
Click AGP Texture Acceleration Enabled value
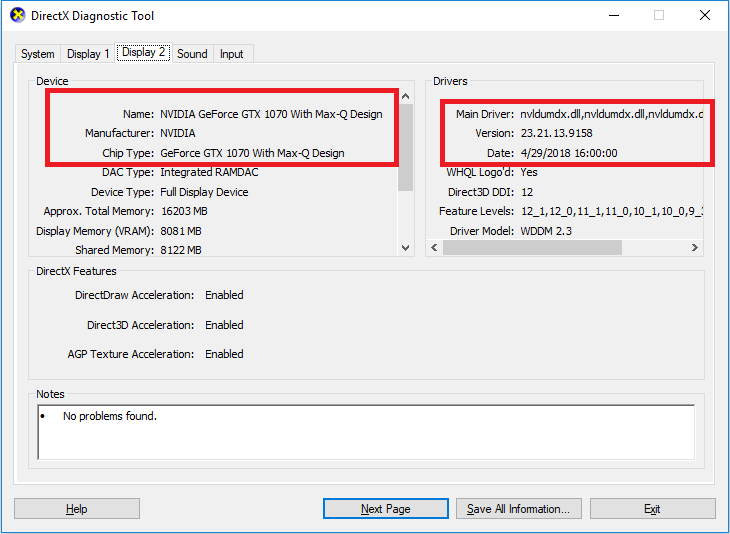224,354
